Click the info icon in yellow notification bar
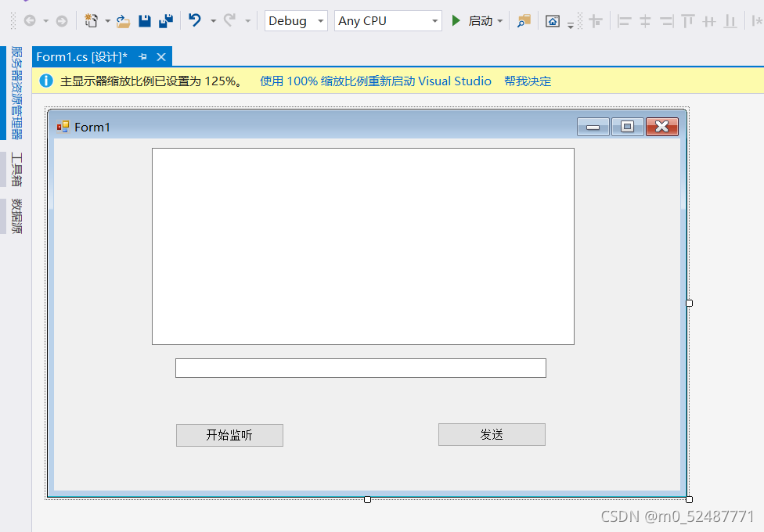This screenshot has width=764, height=532. (46, 81)
